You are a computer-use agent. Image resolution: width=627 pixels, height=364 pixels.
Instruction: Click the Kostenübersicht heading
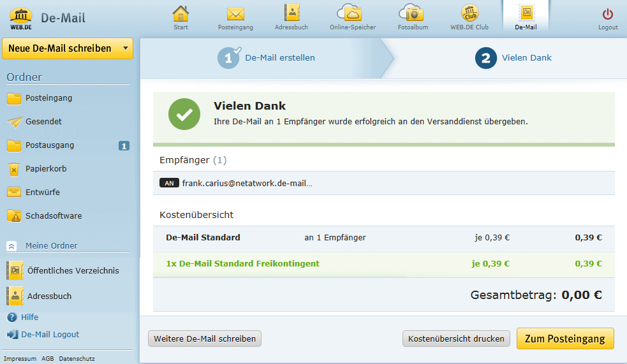pyautogui.click(x=196, y=215)
